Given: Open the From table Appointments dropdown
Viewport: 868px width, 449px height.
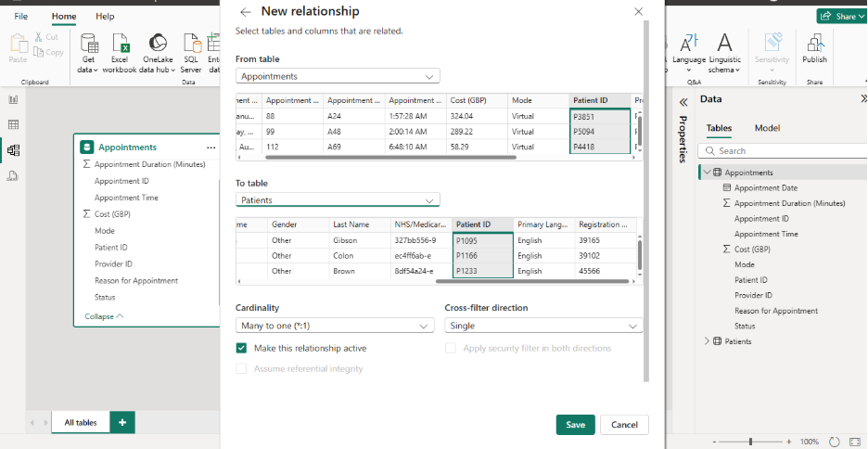Looking at the screenshot, I should point(338,76).
